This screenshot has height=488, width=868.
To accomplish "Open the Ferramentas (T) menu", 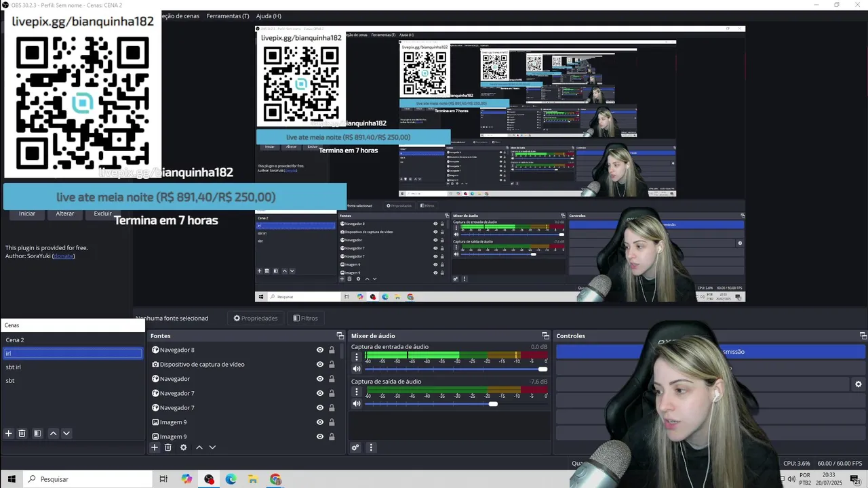I will click(x=228, y=16).
